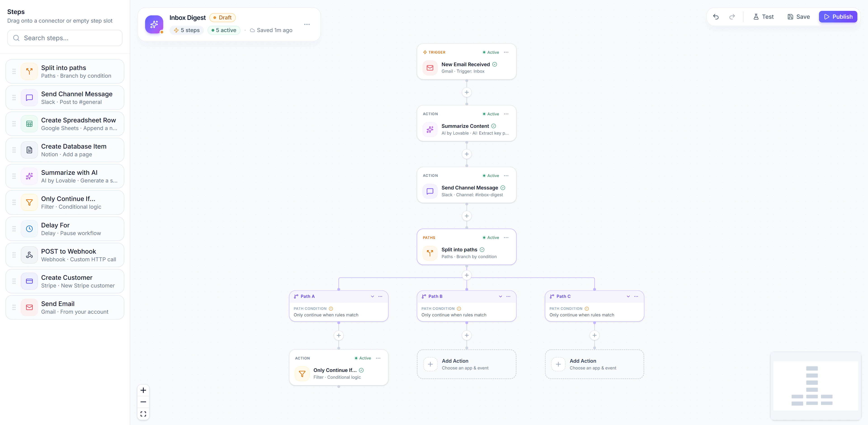Add step after Send Channel Message node
The width and height of the screenshot is (868, 425).
466,216
